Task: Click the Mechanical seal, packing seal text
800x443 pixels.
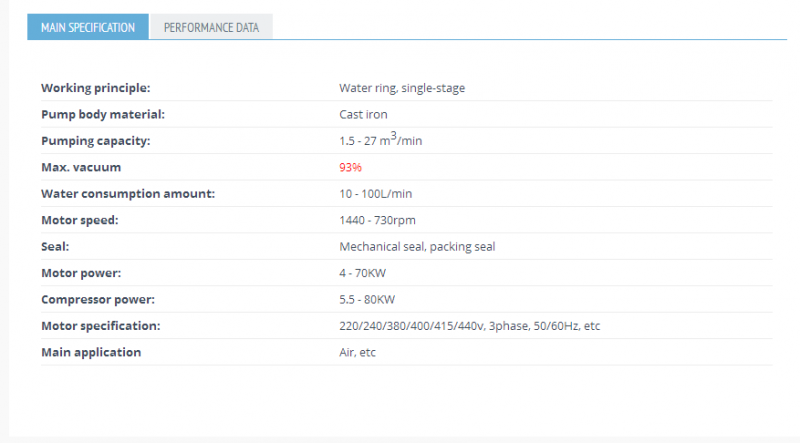Action: [417, 247]
